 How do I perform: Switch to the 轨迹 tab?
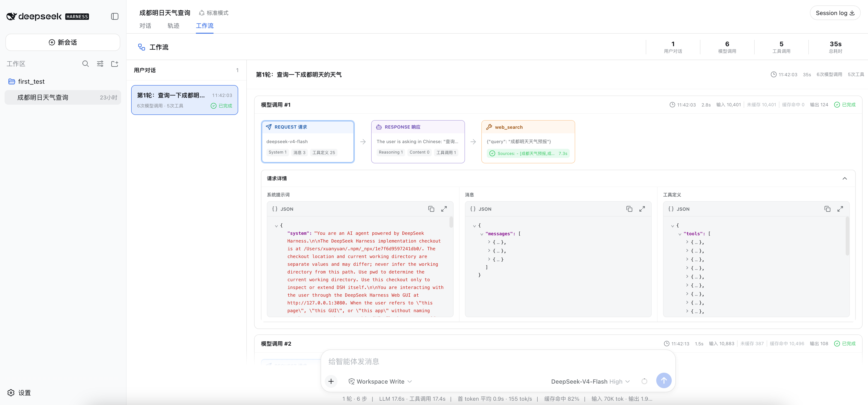(x=174, y=25)
